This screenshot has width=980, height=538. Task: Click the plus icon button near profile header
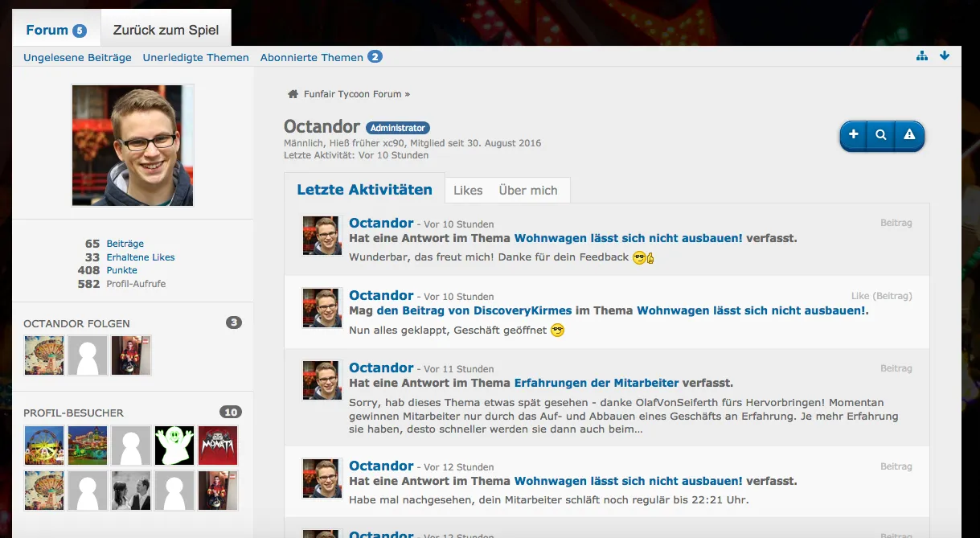(854, 135)
